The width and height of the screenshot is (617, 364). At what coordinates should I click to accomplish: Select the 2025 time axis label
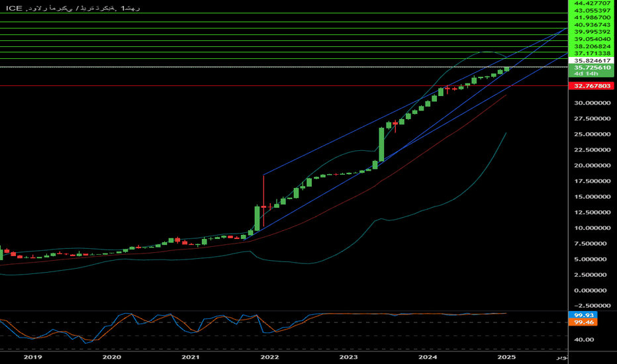pyautogui.click(x=506, y=357)
